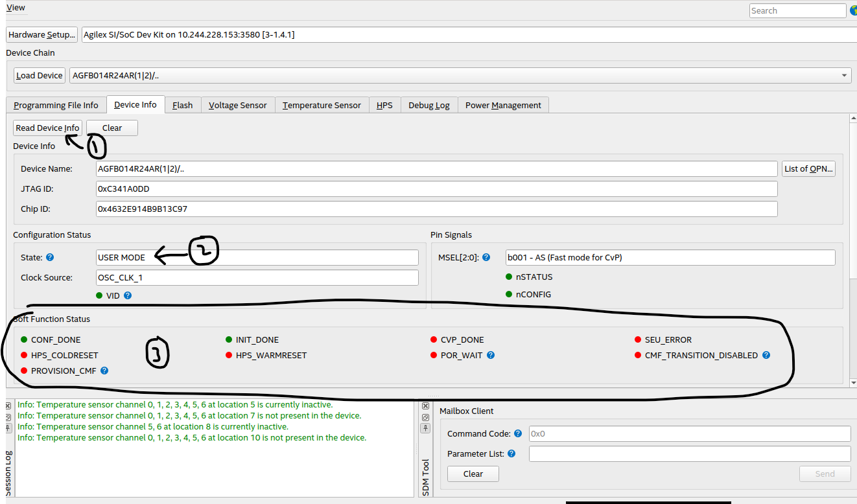Click the Hardware Setup button
This screenshot has height=504, width=857.
pos(42,34)
